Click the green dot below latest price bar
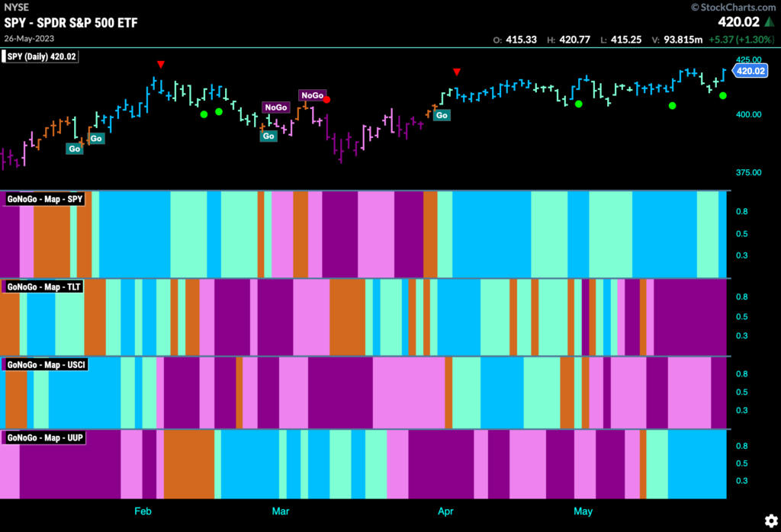This screenshot has width=781, height=532. pyautogui.click(x=723, y=95)
